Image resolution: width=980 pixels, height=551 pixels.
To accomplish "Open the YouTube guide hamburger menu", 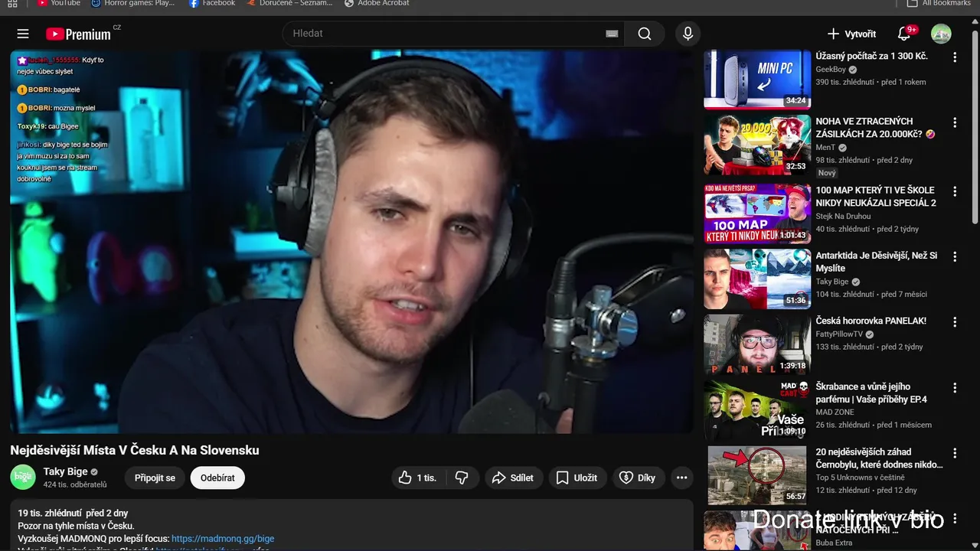I will click(23, 34).
